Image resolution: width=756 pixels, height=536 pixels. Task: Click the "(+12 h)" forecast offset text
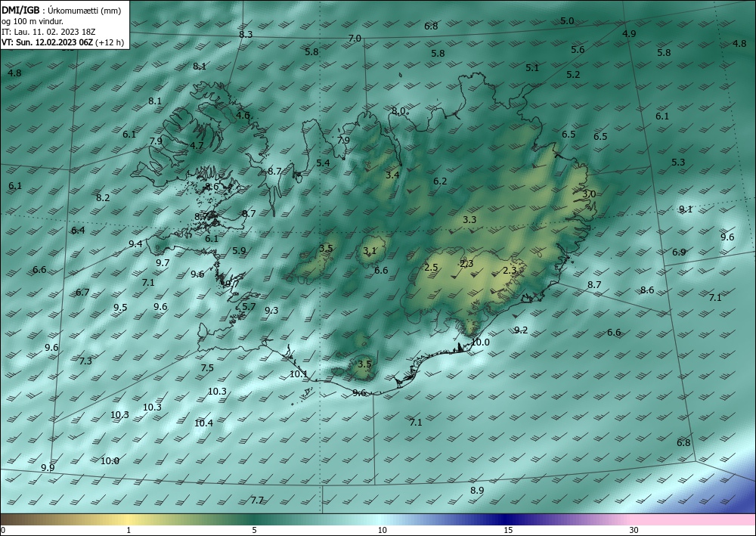pyautogui.click(x=110, y=42)
